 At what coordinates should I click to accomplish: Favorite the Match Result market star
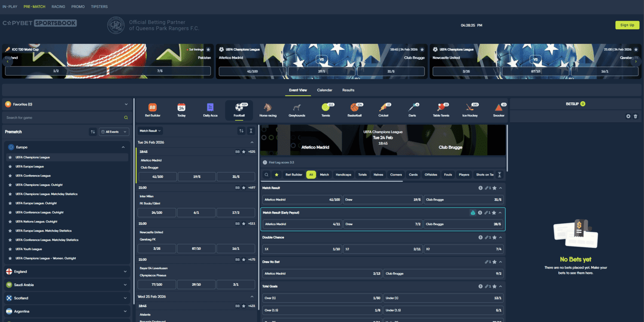(x=495, y=188)
